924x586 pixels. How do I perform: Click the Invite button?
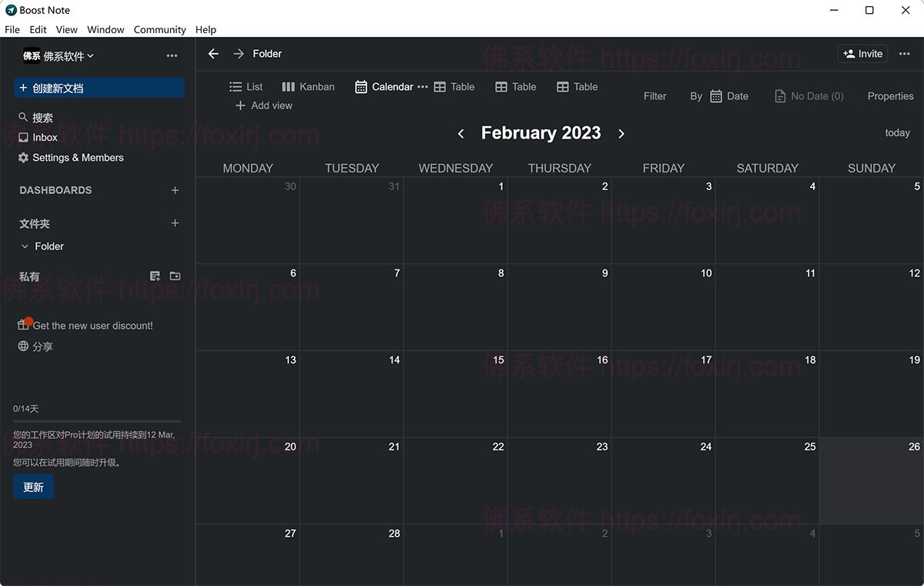(862, 53)
